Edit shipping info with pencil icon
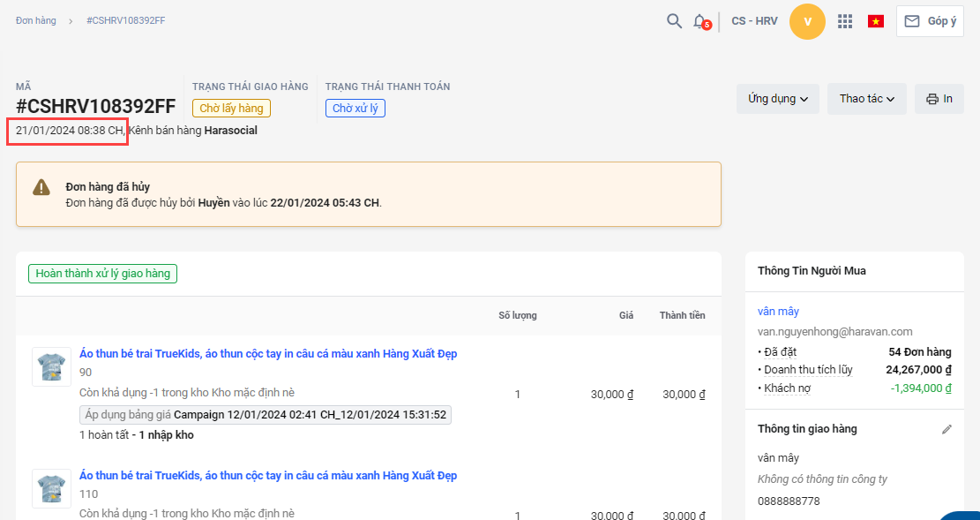980x520 pixels. 947,429
